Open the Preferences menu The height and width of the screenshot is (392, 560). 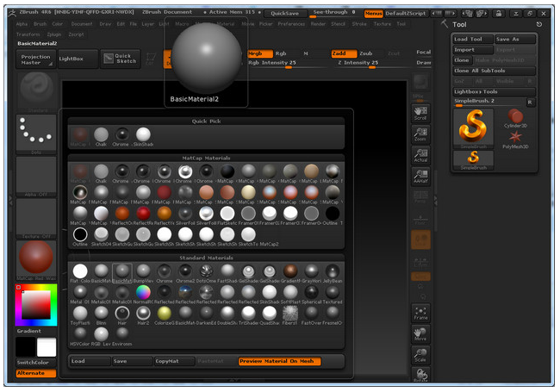coord(290,24)
